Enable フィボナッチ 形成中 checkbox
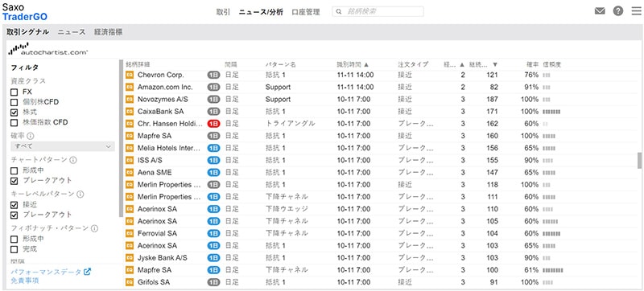This screenshot has height=291, width=644. click(x=14, y=239)
